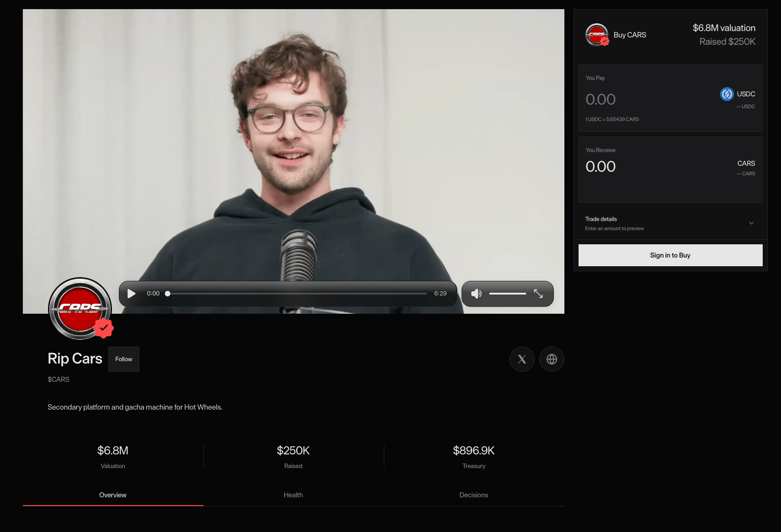Open the project website globe icon
Viewport: 781px width, 532px height.
552,359
